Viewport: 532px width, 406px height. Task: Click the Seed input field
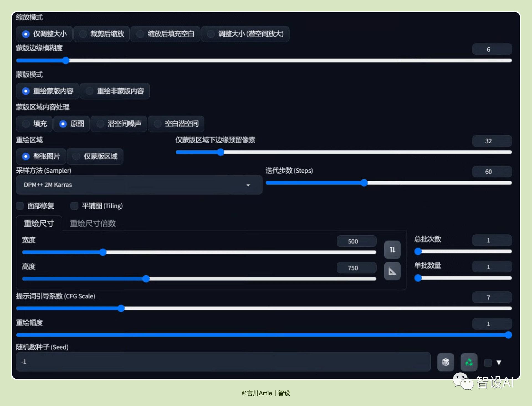[223, 362]
